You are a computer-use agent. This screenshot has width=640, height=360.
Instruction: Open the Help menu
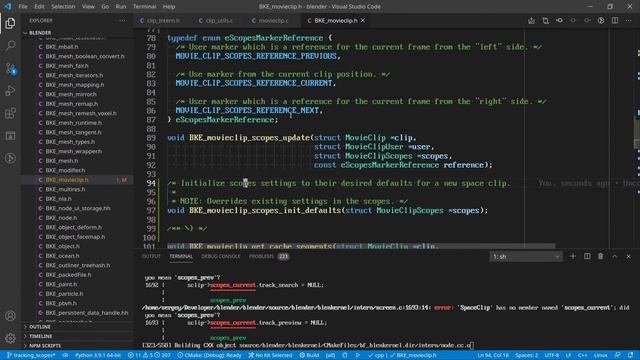[x=169, y=7]
